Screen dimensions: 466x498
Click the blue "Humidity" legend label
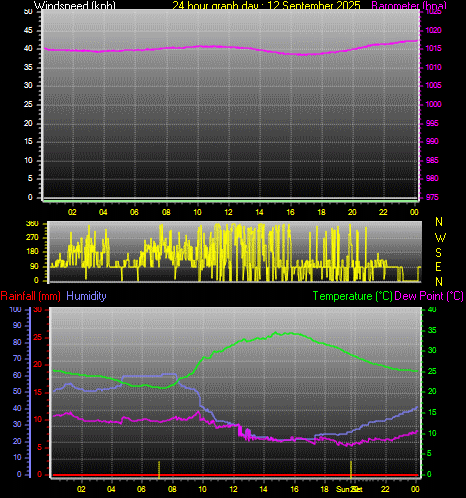coord(86,296)
